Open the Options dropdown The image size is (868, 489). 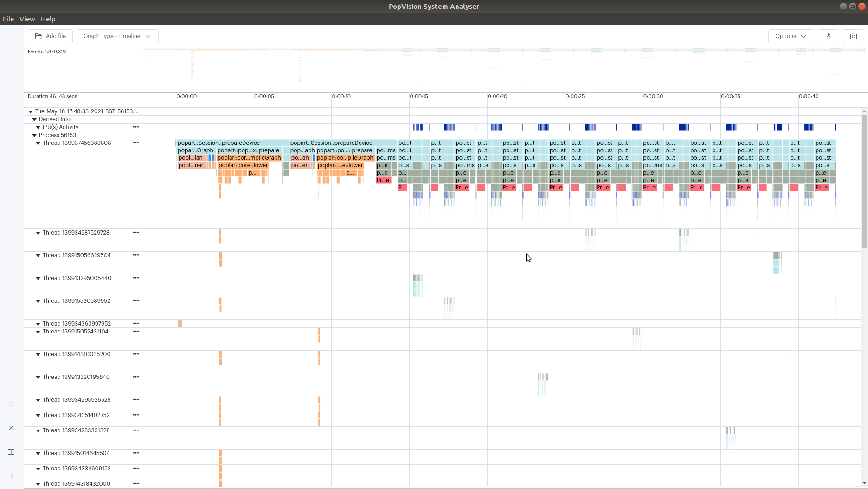[791, 36]
